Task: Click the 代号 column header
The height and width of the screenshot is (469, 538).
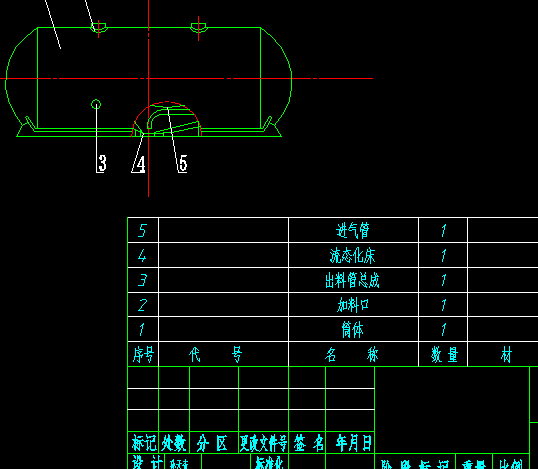Action: tap(215, 354)
